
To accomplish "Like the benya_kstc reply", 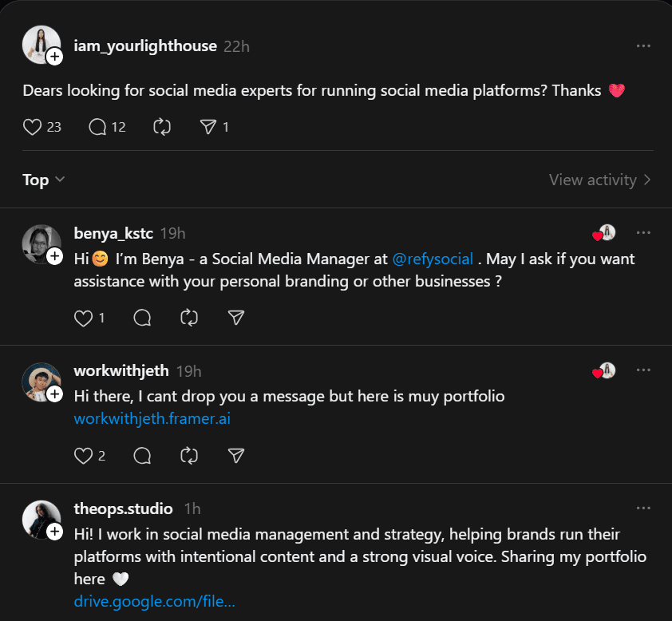I will [x=83, y=318].
